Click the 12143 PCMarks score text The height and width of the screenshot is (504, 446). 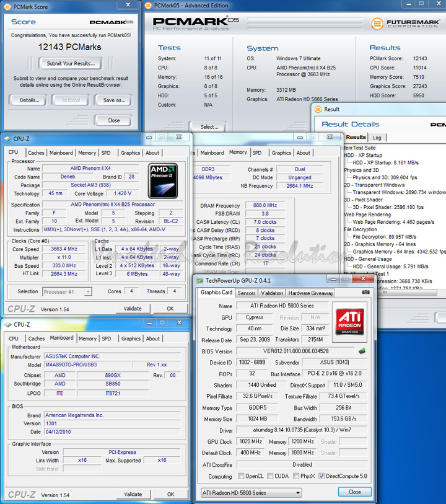pyautogui.click(x=69, y=47)
